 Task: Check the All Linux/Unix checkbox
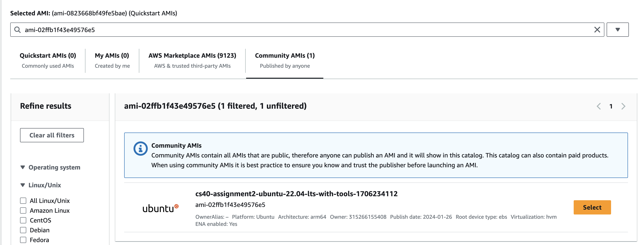(23, 201)
